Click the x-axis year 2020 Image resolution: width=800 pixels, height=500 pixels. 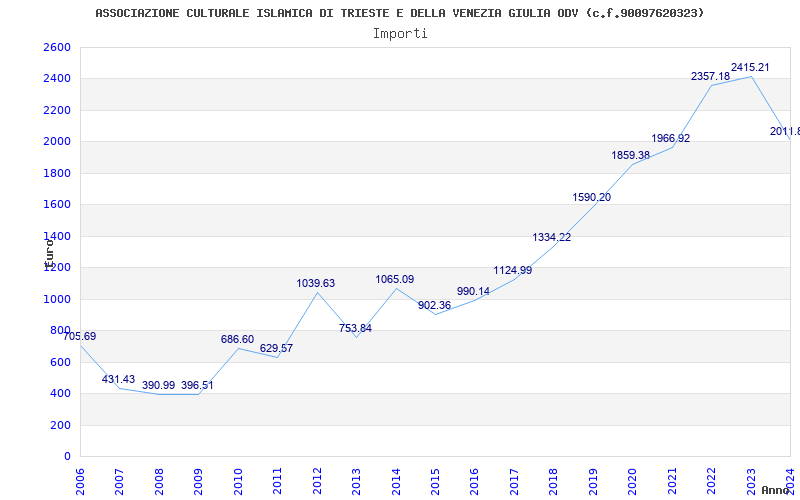click(633, 481)
